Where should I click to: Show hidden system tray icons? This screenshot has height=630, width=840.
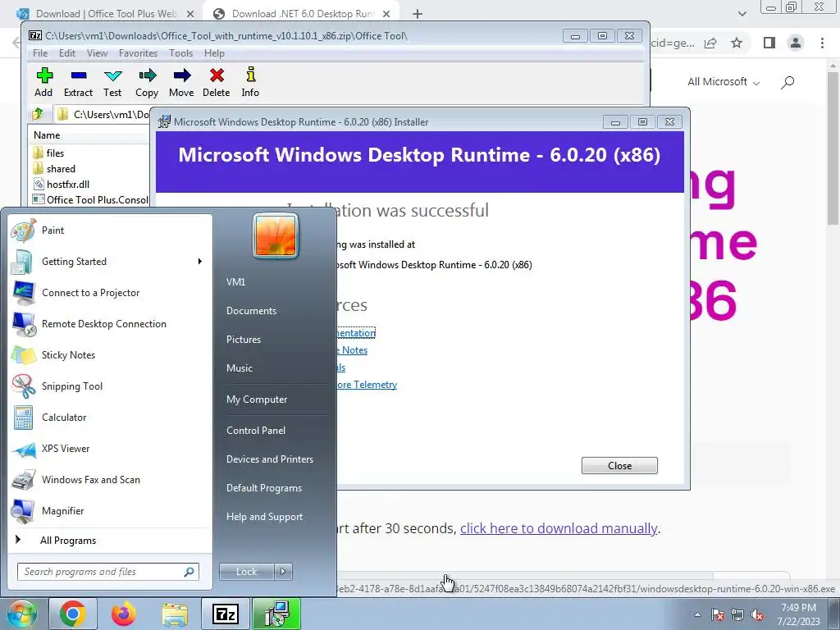[697, 614]
